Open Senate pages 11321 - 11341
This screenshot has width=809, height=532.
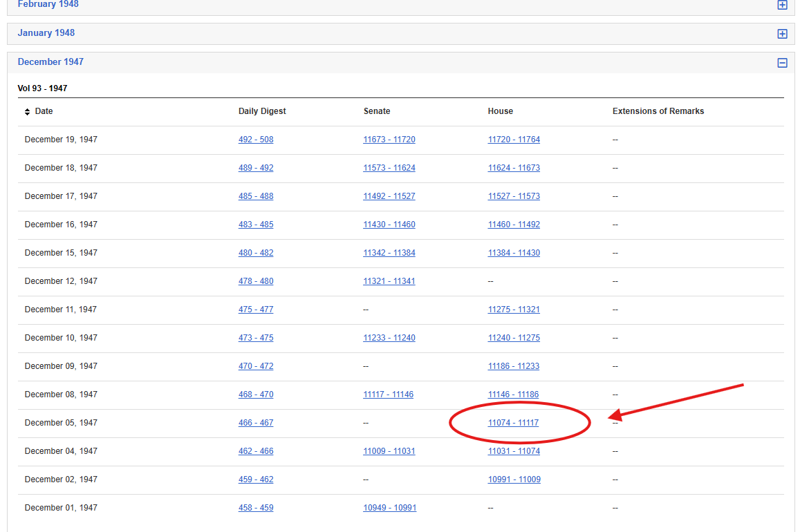389,281
